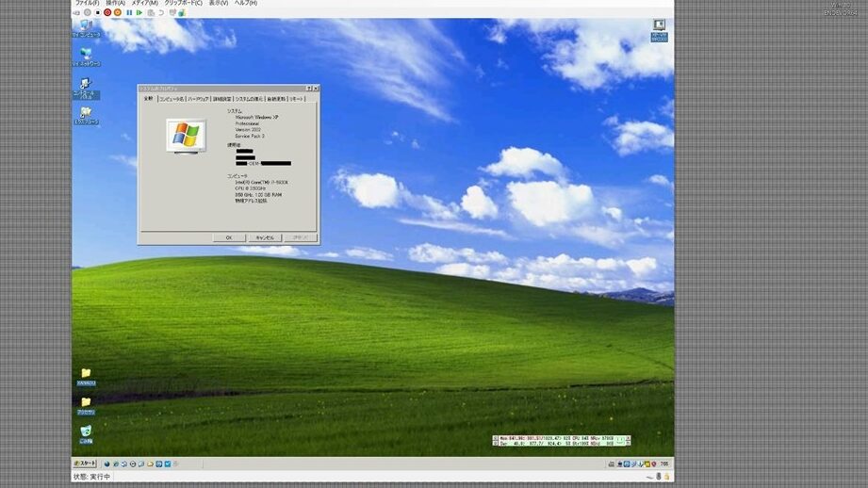The width and height of the screenshot is (868, 488).
Task: Select the top-right desktop monitor icon
Action: point(659,30)
